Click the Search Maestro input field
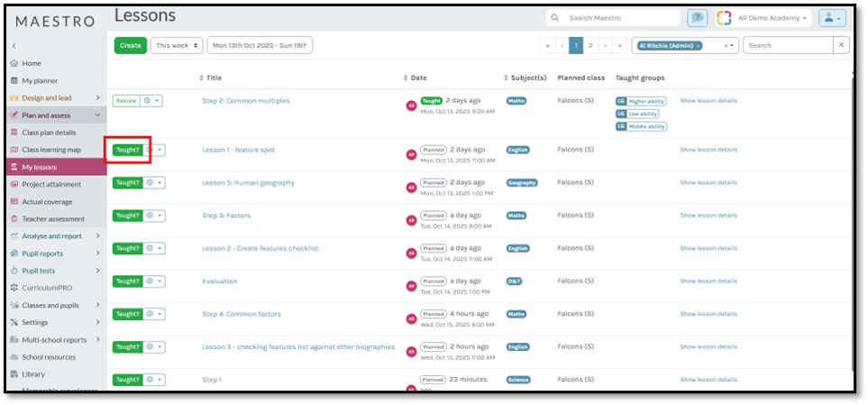Screen dimensions: 868x405 pyautogui.click(x=622, y=18)
